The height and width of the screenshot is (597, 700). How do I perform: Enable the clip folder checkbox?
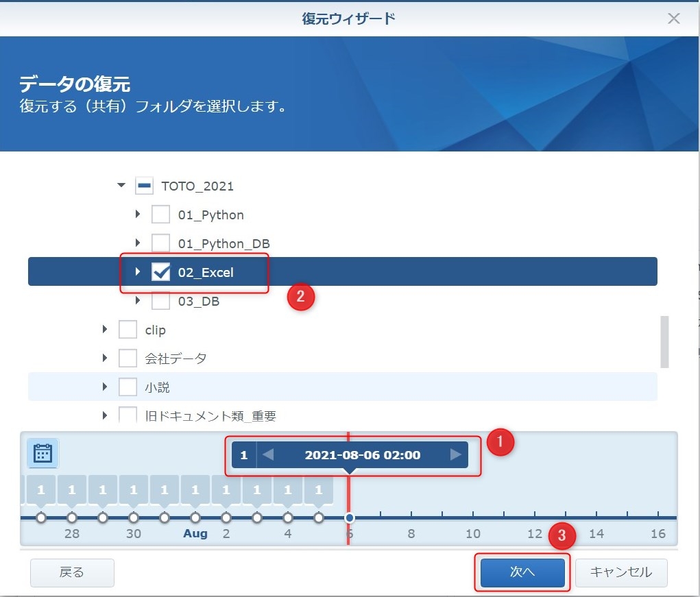tap(128, 330)
